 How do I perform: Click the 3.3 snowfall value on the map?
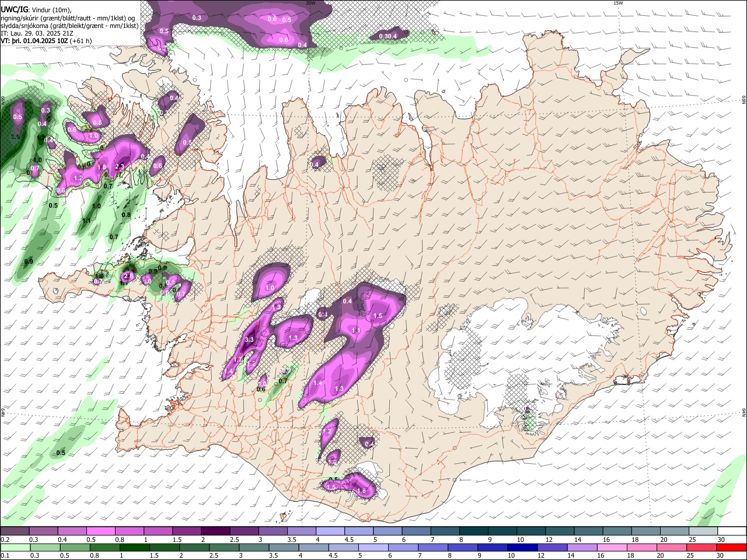click(x=249, y=339)
